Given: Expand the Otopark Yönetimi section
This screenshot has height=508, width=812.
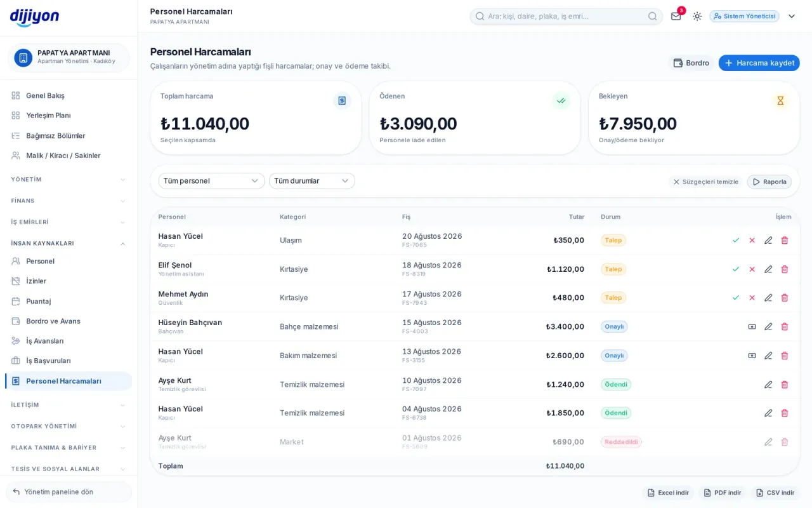Looking at the screenshot, I should coord(69,426).
